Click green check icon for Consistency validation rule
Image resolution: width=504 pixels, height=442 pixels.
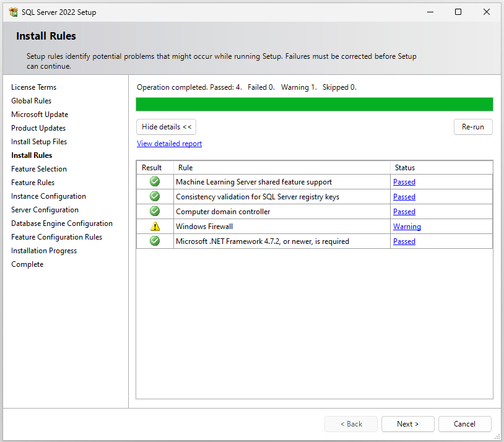click(x=155, y=196)
